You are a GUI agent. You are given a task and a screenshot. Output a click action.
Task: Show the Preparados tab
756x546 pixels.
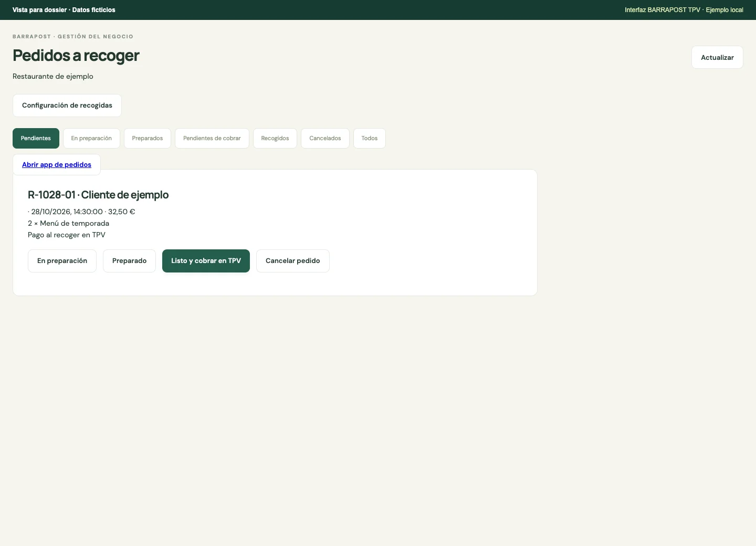pos(148,139)
